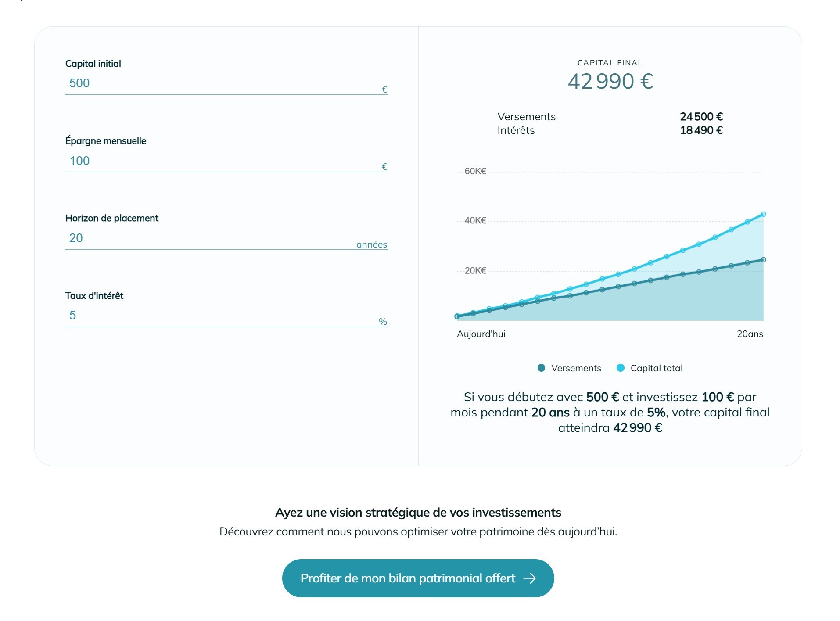Screen dimensions: 840x621
Task: Select the CAPITAL FINAL heading label
Action: 610,62
